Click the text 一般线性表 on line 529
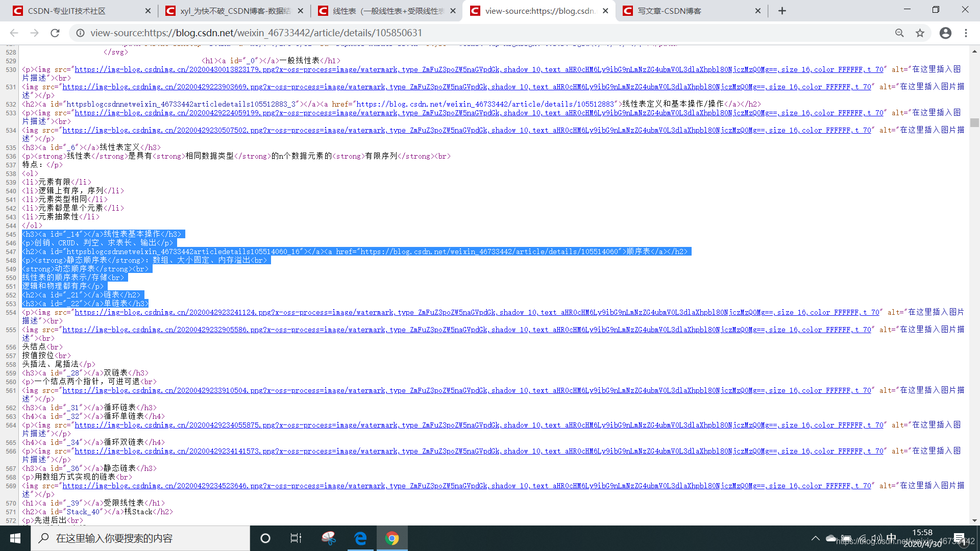The image size is (980, 551). [300, 61]
